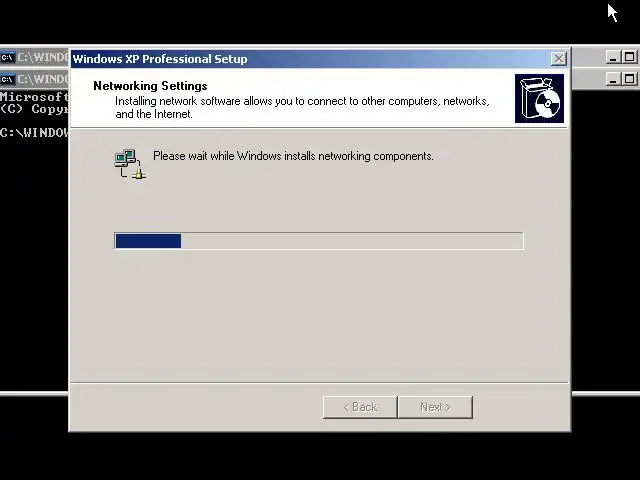Click the second command prompt window icon
640x480 pixels.
7,79
